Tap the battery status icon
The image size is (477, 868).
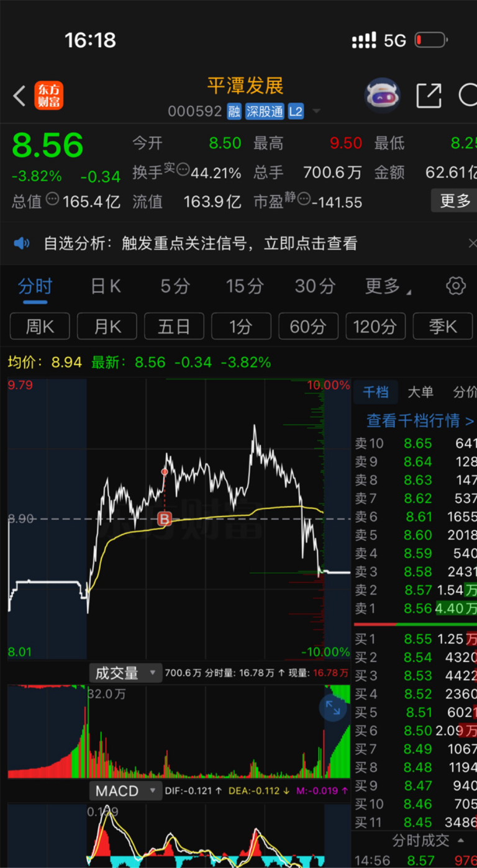pos(432,41)
